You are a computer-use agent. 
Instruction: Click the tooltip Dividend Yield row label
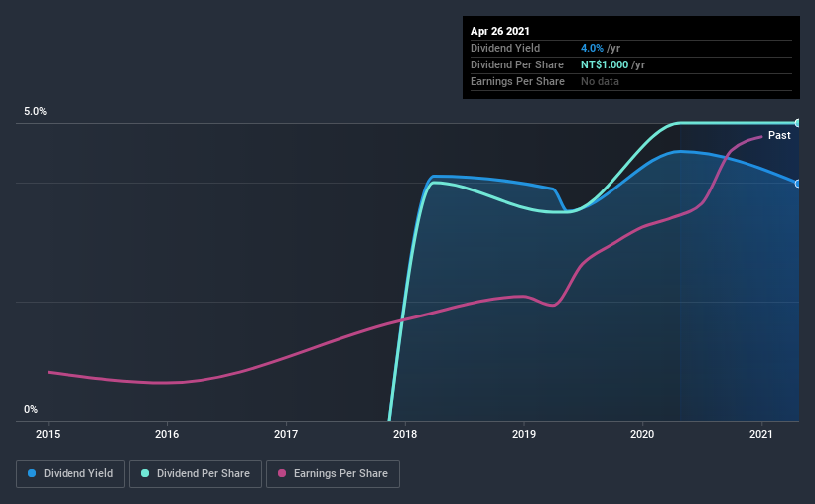(505, 48)
